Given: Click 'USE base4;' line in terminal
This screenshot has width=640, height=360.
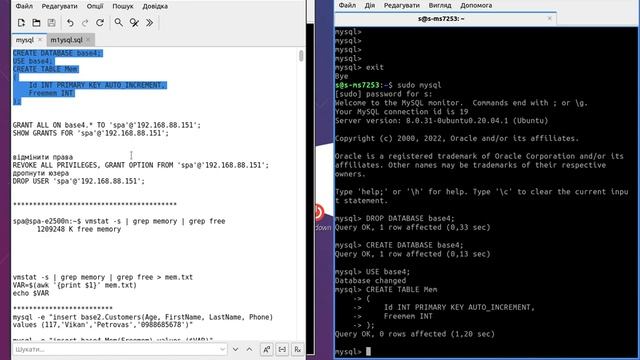Looking at the screenshot, I should pyautogui.click(x=388, y=272).
